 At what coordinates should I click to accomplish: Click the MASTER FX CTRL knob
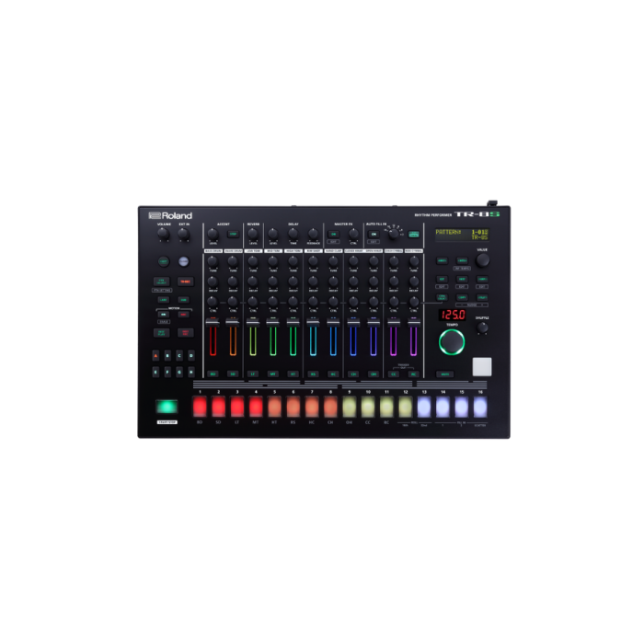pyautogui.click(x=353, y=234)
